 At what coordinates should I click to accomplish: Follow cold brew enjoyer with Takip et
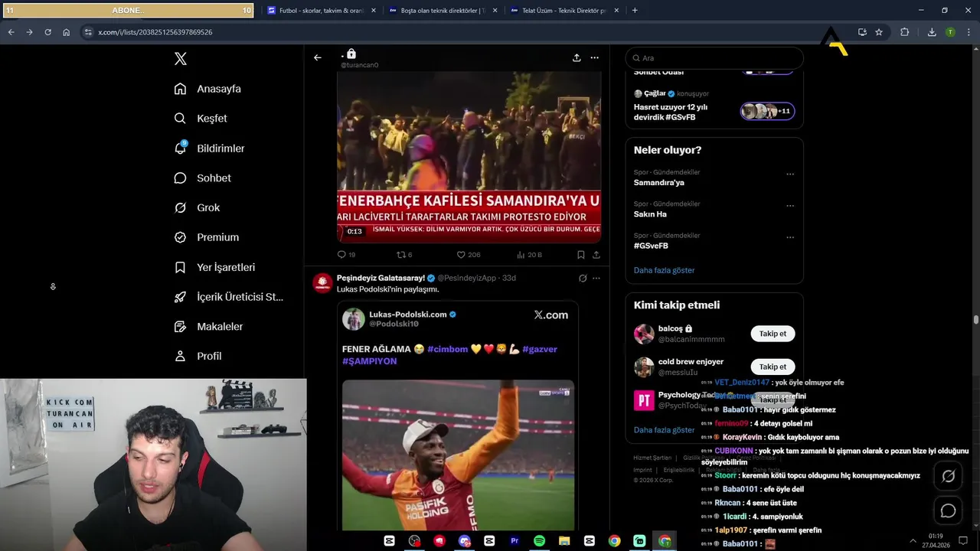773,367
